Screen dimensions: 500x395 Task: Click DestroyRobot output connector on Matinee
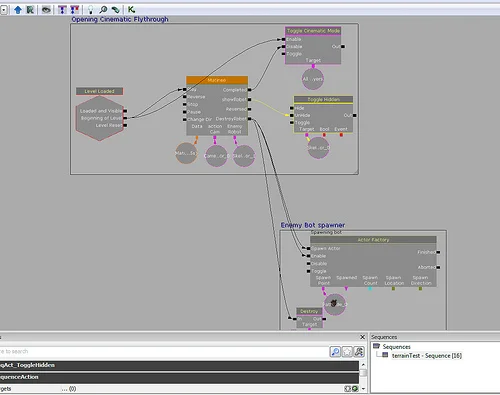pos(250,119)
